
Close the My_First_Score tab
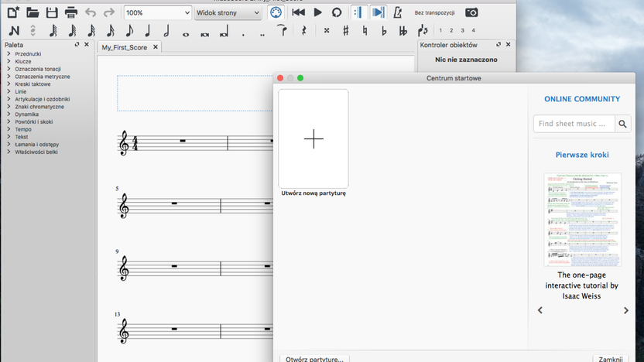point(156,47)
